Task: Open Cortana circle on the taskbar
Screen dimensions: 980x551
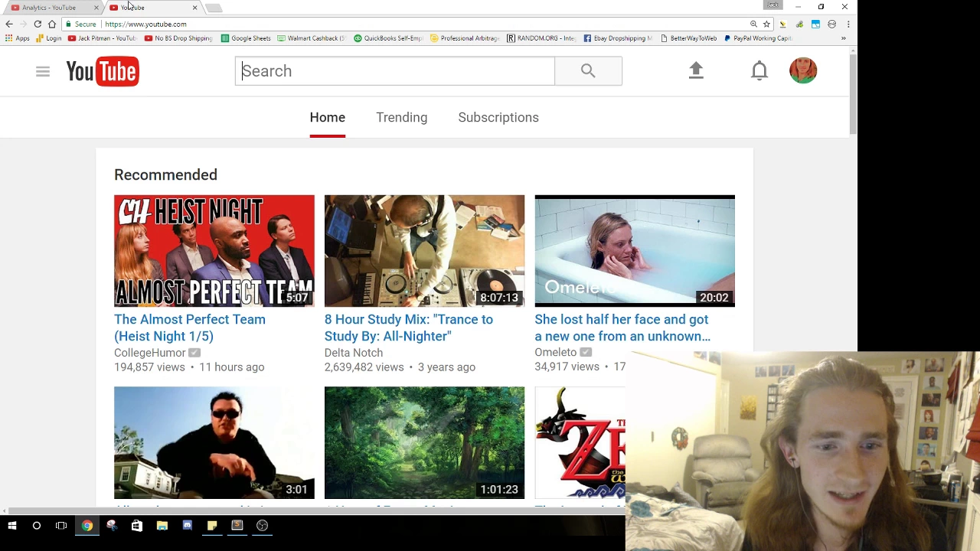Action: point(37,526)
